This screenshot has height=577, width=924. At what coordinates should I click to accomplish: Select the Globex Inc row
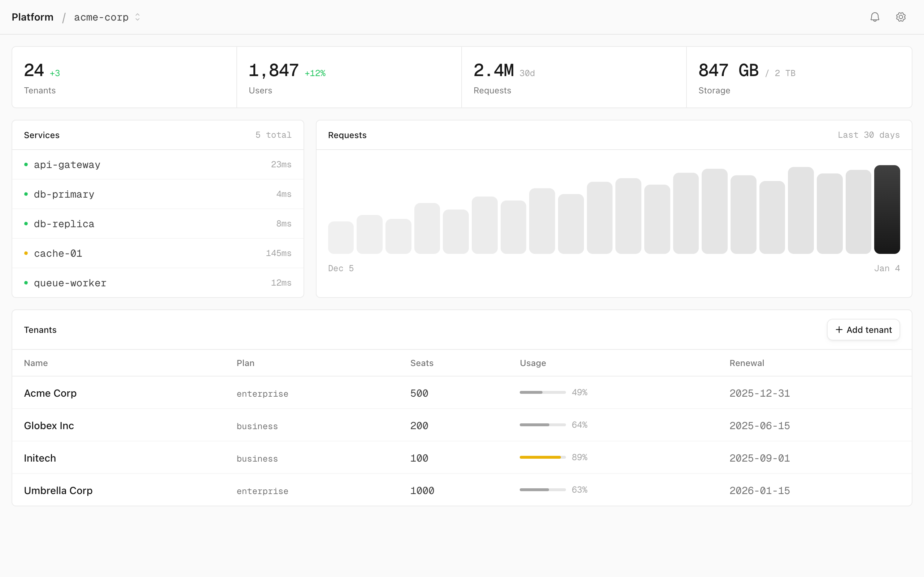coord(49,425)
